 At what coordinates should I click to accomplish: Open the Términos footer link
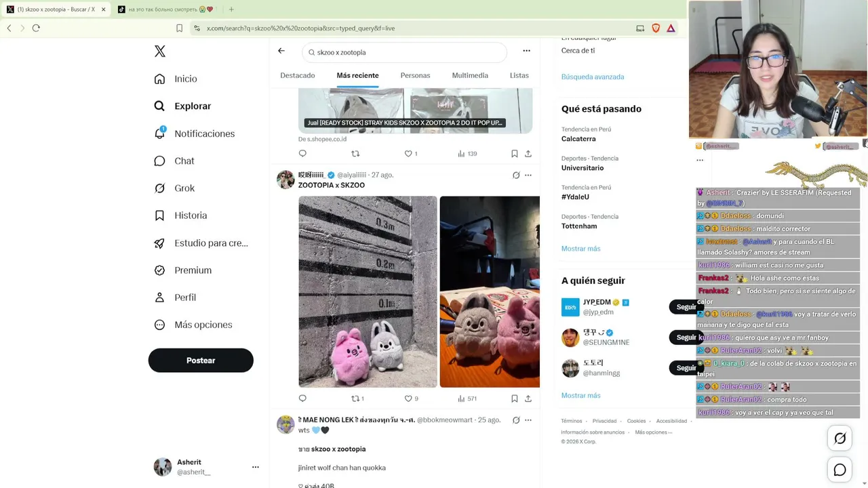pos(571,421)
